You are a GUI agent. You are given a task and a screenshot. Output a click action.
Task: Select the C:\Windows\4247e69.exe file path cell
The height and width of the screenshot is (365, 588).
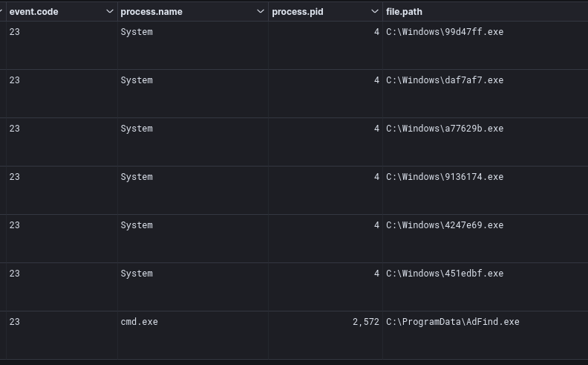point(445,225)
